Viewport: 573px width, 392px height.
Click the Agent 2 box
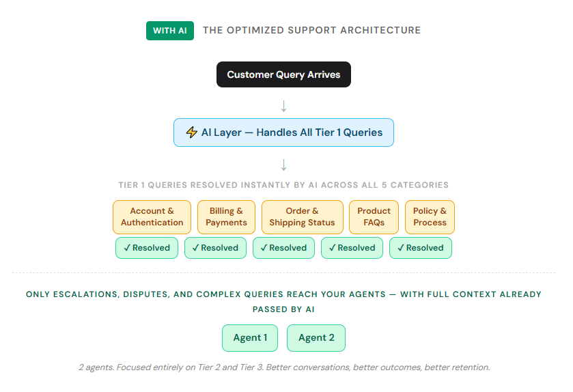(316, 337)
